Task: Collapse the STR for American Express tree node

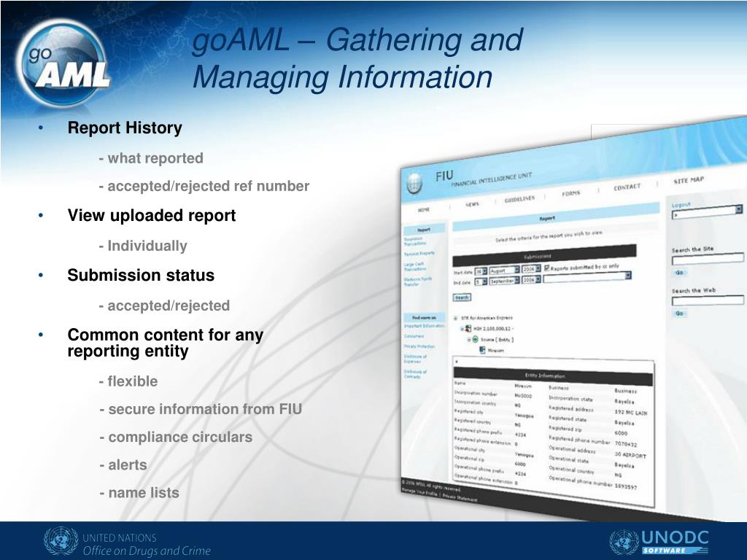Action: (456, 318)
